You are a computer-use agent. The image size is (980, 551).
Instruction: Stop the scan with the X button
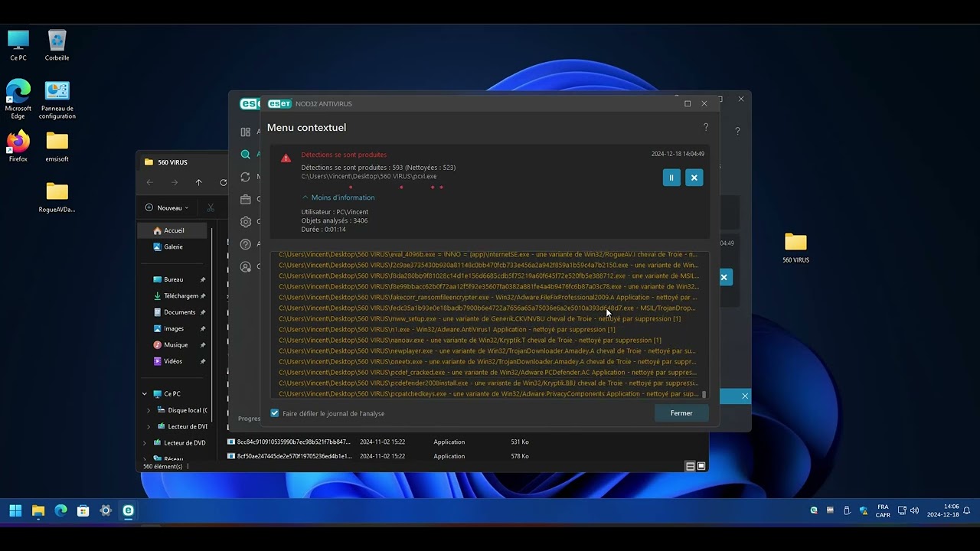point(694,178)
